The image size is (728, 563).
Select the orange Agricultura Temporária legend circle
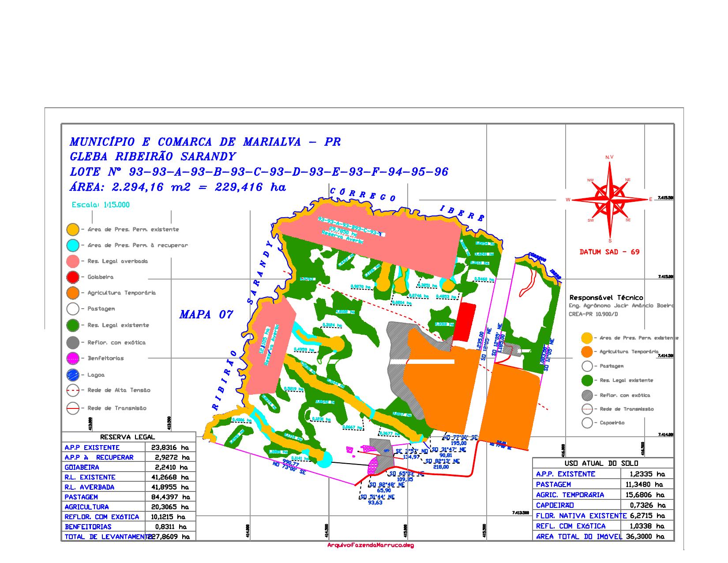(x=73, y=293)
